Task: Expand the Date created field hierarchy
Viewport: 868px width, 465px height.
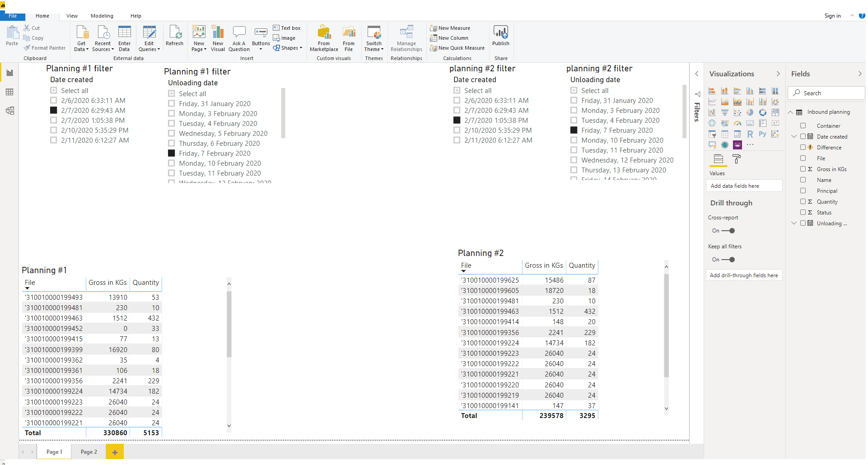Action: [794, 137]
